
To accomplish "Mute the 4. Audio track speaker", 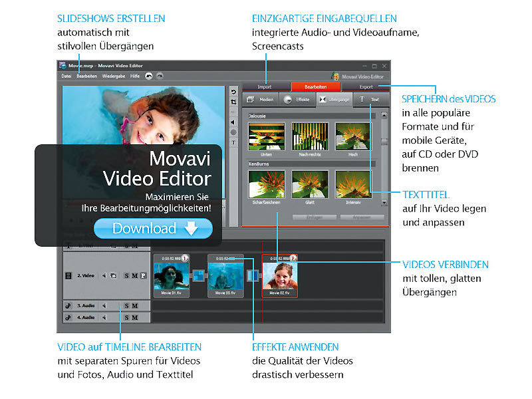I will [104, 318].
